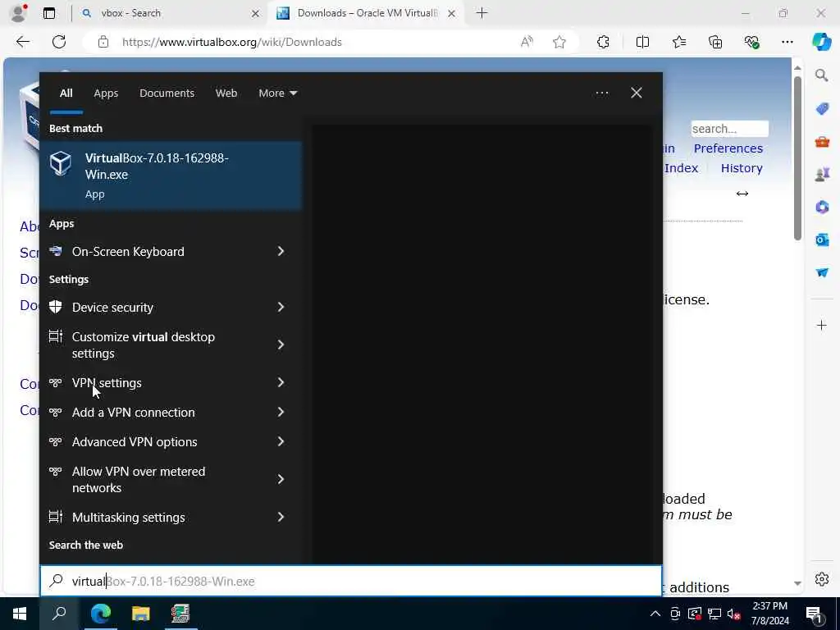The image size is (840, 630).
Task: Select the Documents search filter tab
Action: pos(167,94)
